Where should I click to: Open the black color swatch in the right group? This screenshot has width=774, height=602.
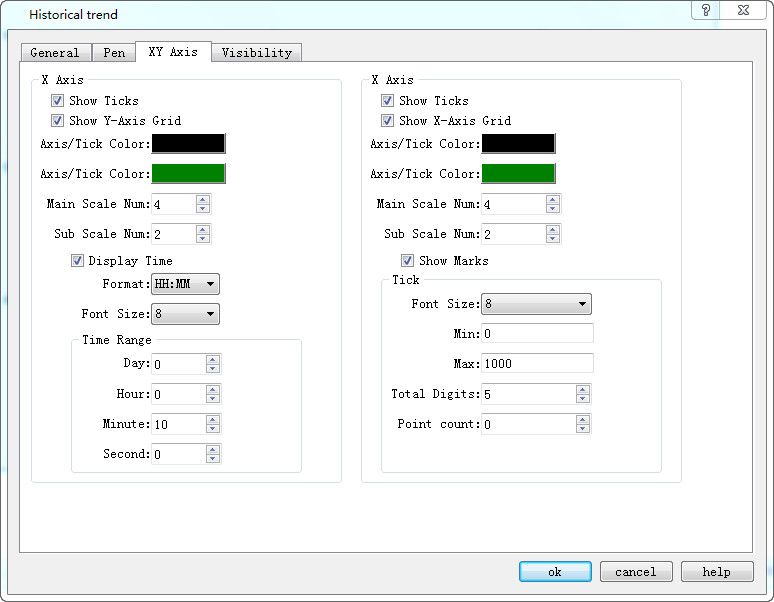tap(518, 144)
